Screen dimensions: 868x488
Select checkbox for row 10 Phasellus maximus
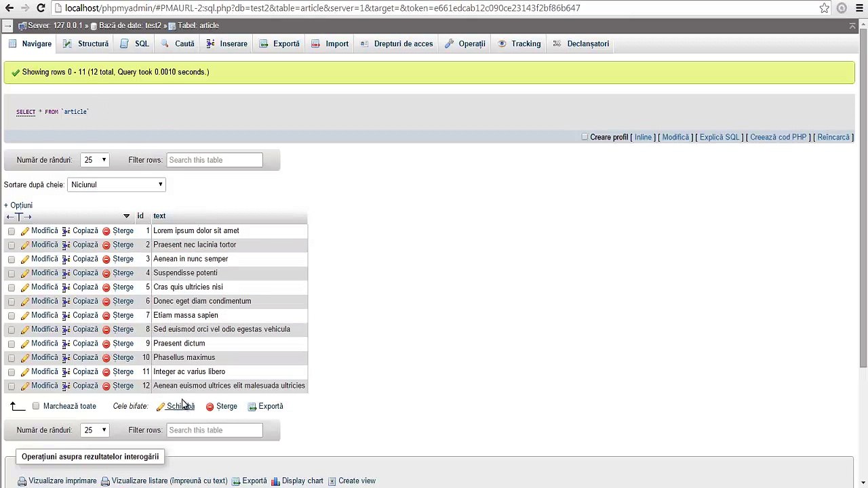12,358
